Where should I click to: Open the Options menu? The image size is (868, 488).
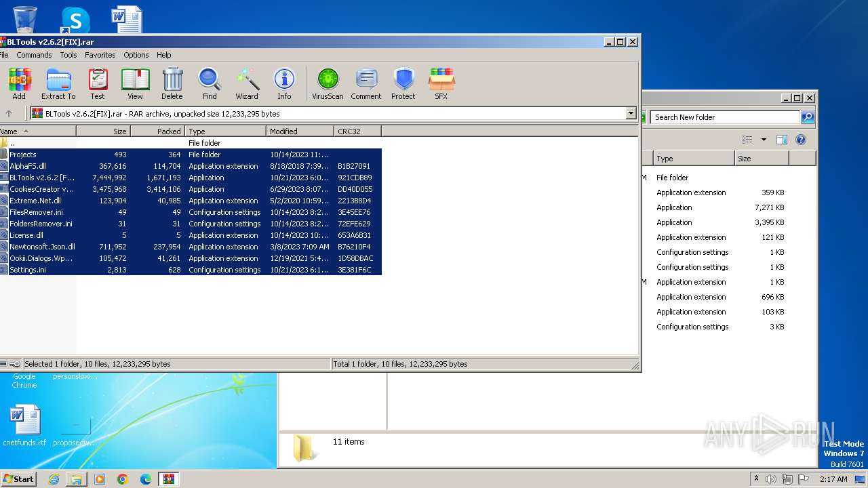tap(136, 55)
